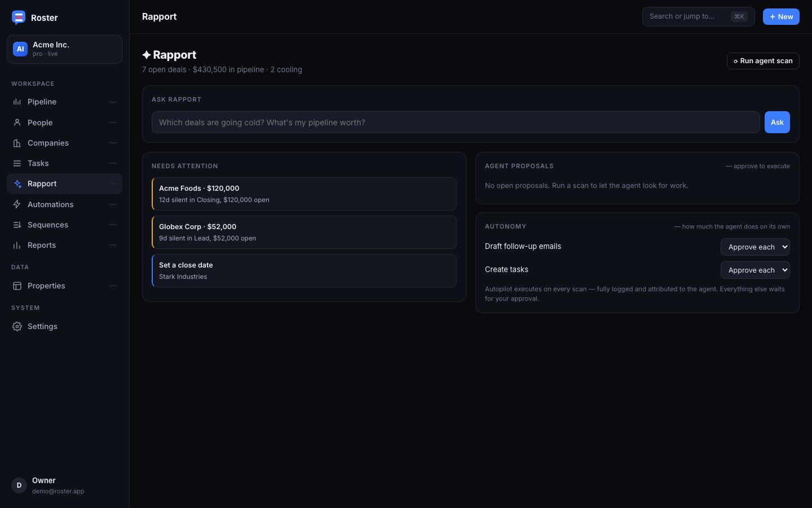812x508 pixels.
Task: Click the Ask button
Action: 777,122
